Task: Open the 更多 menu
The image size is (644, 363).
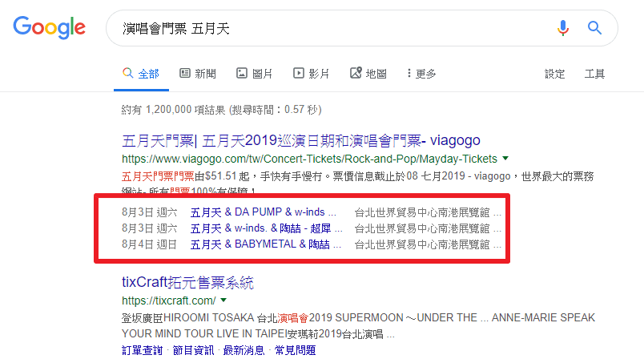Action: coord(421,74)
